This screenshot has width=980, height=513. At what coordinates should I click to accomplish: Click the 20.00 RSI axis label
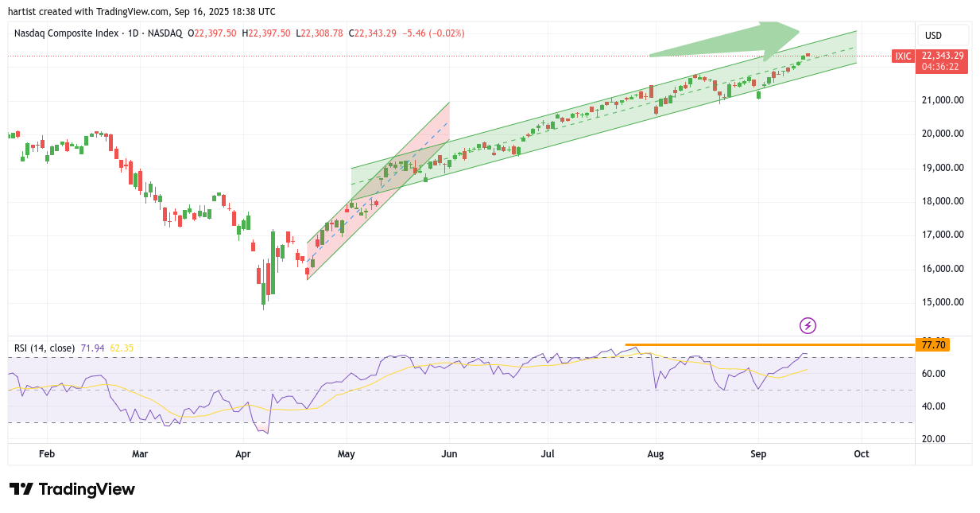pyautogui.click(x=933, y=439)
